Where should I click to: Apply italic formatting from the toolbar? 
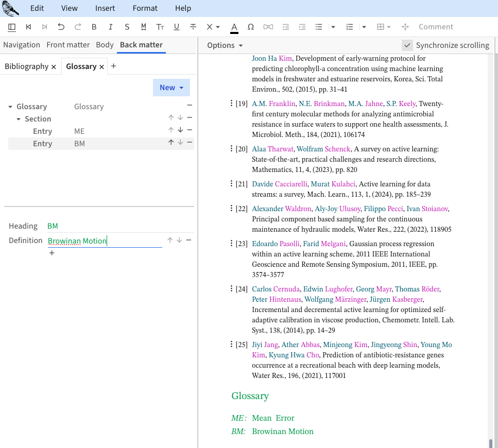[x=110, y=27]
